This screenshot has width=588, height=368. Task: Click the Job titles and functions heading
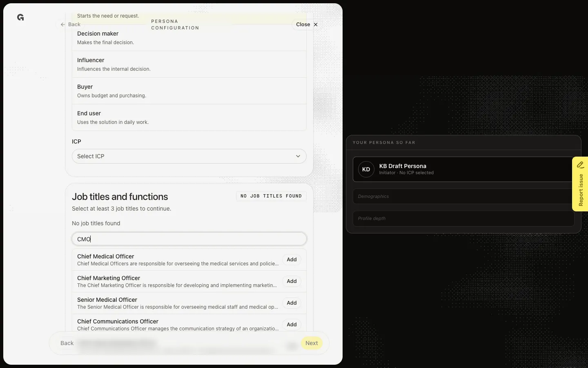pos(120,197)
